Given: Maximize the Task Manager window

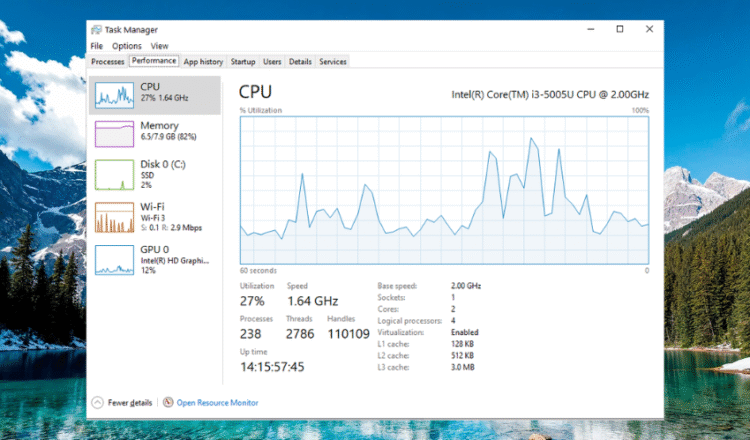Looking at the screenshot, I should [x=620, y=29].
